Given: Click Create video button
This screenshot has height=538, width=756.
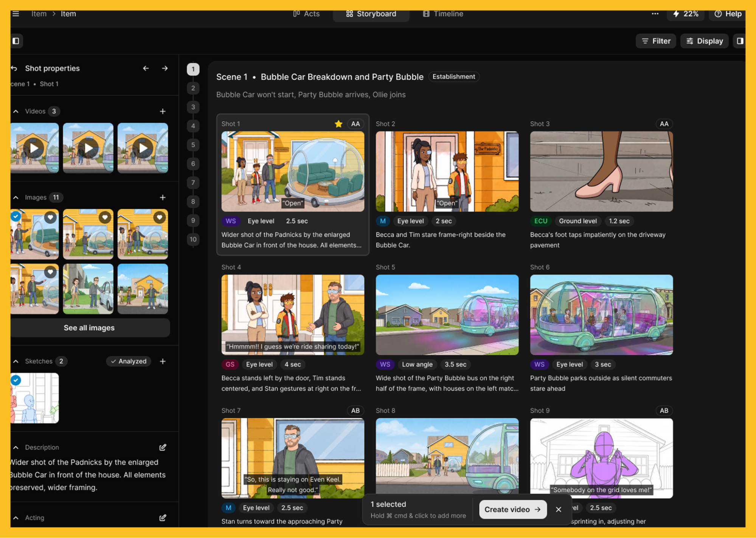Looking at the screenshot, I should (513, 510).
